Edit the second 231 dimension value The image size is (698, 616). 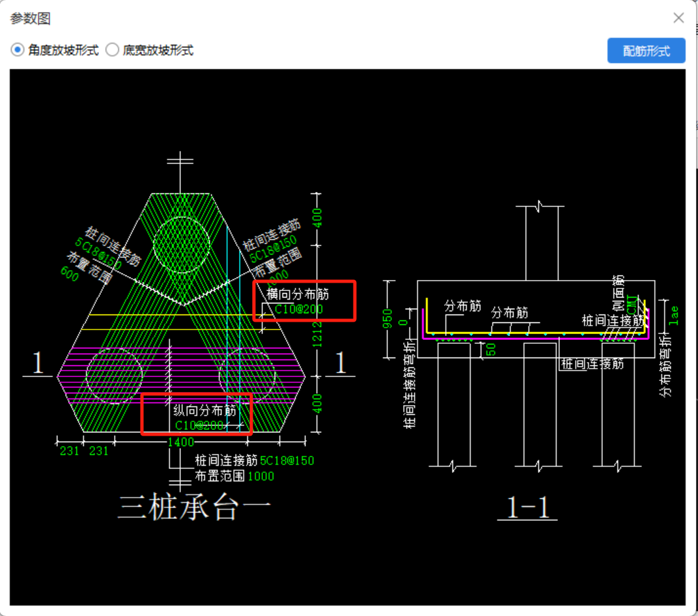[x=99, y=451]
